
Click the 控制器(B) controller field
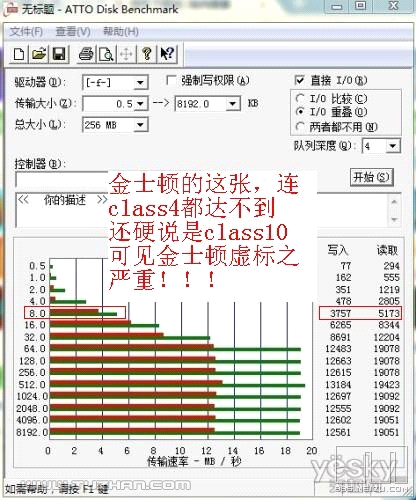click(62, 180)
